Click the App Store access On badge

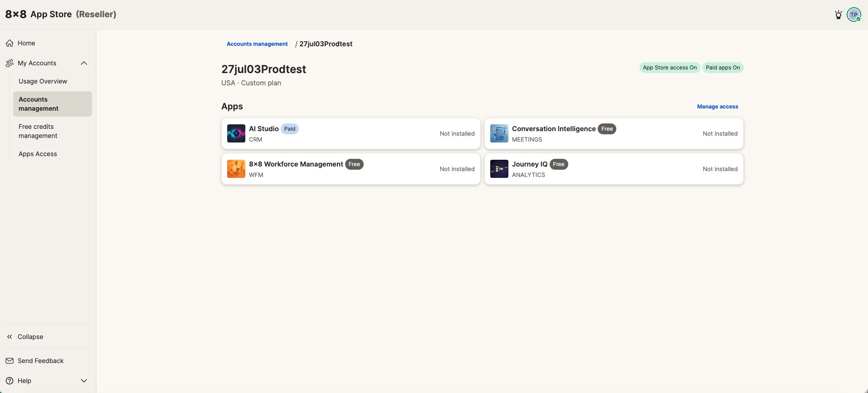tap(670, 68)
